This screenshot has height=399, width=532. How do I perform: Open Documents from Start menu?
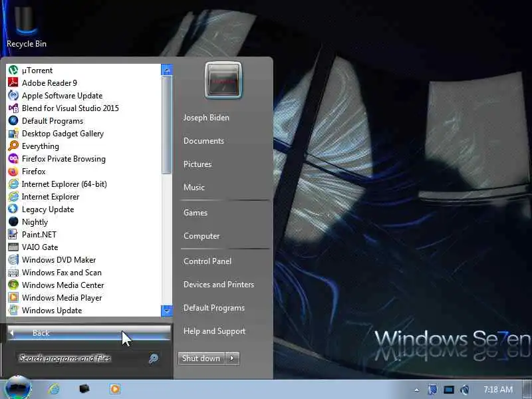click(203, 141)
